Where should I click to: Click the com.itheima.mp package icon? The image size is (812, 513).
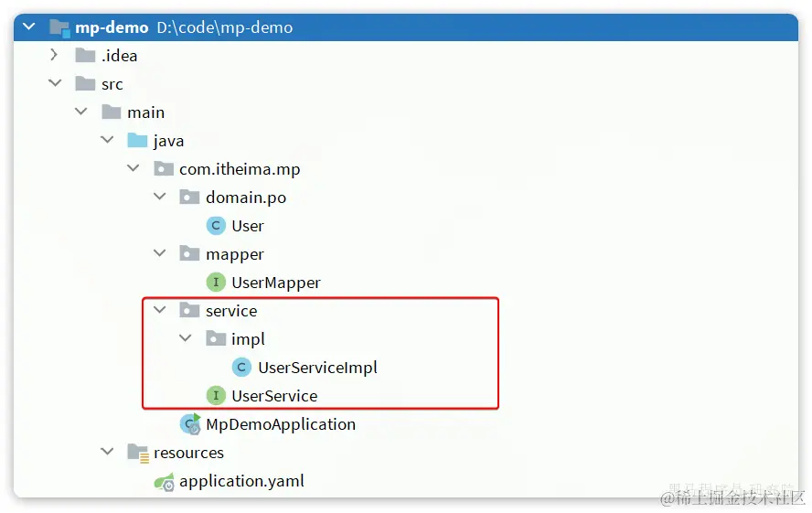point(164,169)
